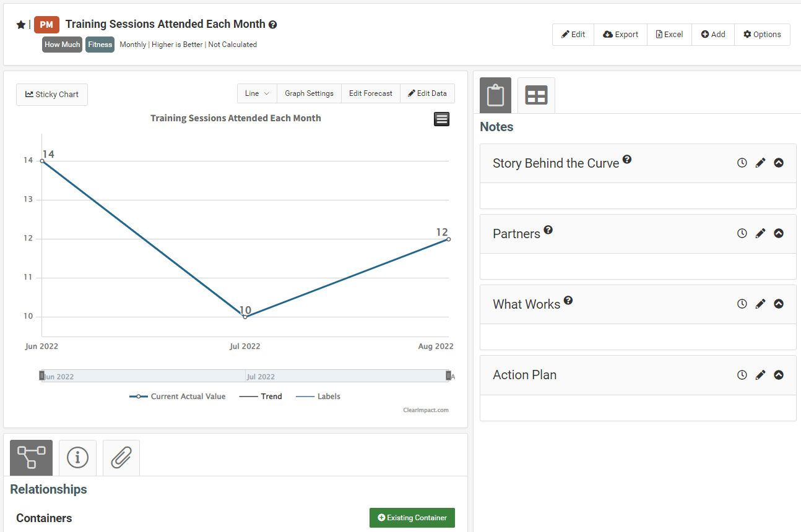Open the information circle tab
Viewport: 801px width, 532px height.
77,458
